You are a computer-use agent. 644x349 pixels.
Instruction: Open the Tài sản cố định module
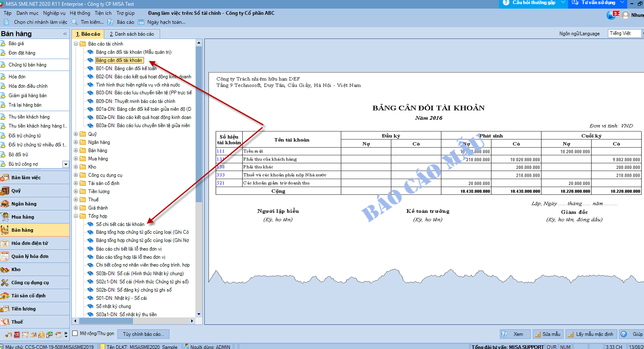(x=35, y=296)
